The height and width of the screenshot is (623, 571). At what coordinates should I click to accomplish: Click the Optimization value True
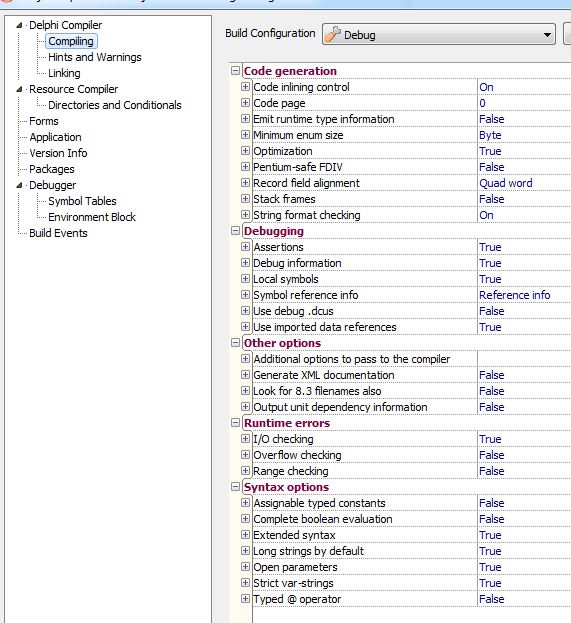click(x=490, y=151)
